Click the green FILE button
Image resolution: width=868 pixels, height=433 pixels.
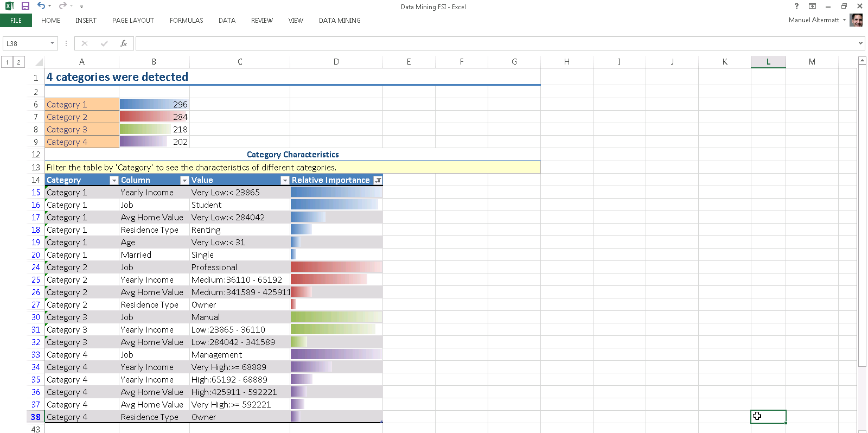[16, 21]
